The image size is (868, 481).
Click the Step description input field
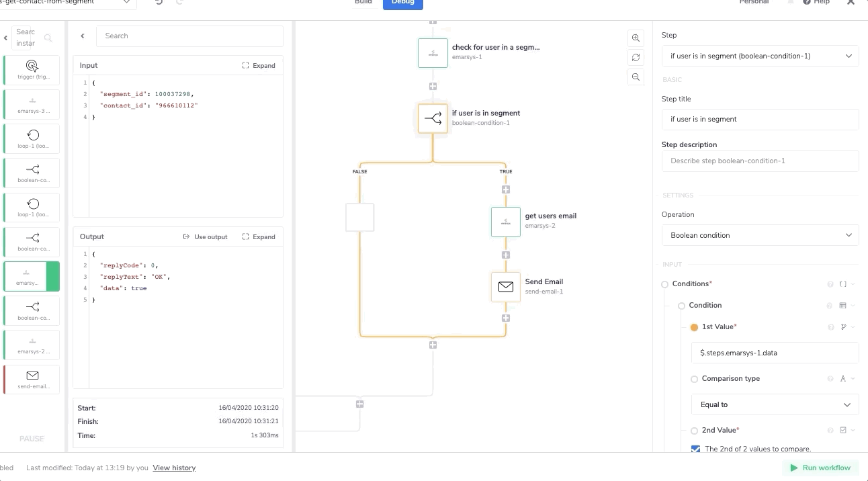point(760,161)
